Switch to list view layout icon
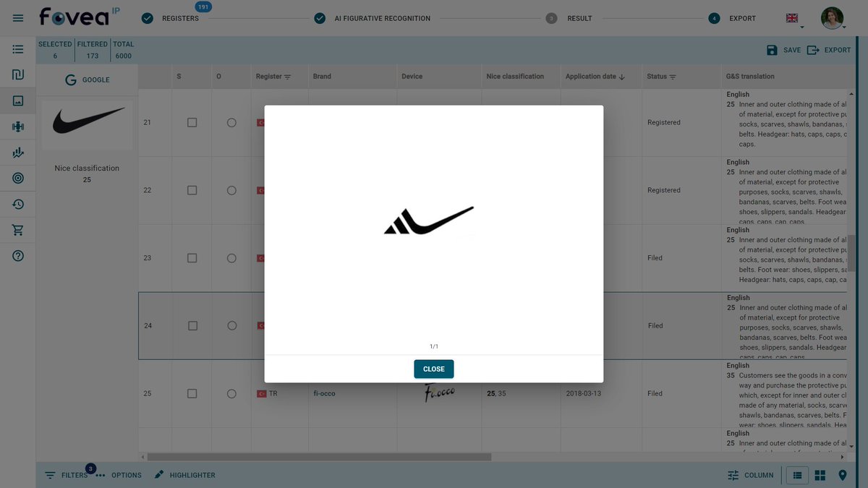 click(797, 475)
